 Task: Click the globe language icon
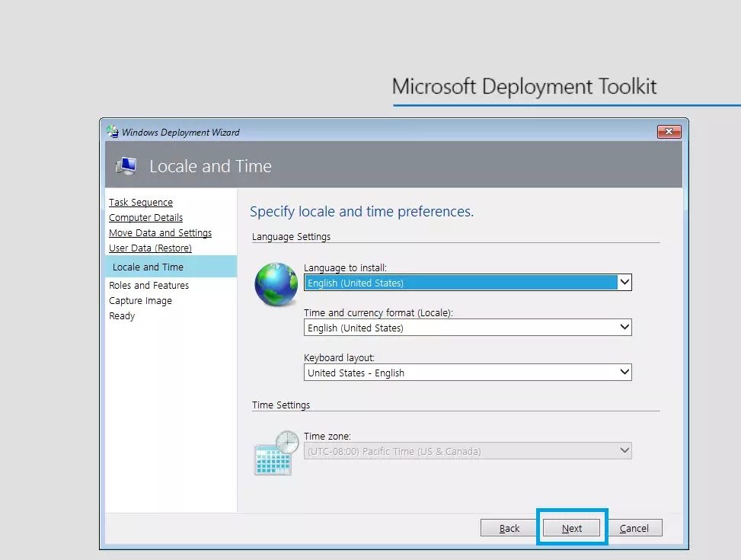click(x=276, y=284)
